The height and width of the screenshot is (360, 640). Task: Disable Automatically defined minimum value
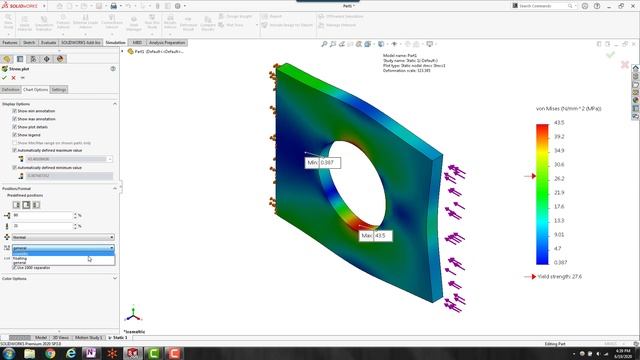pos(15,167)
